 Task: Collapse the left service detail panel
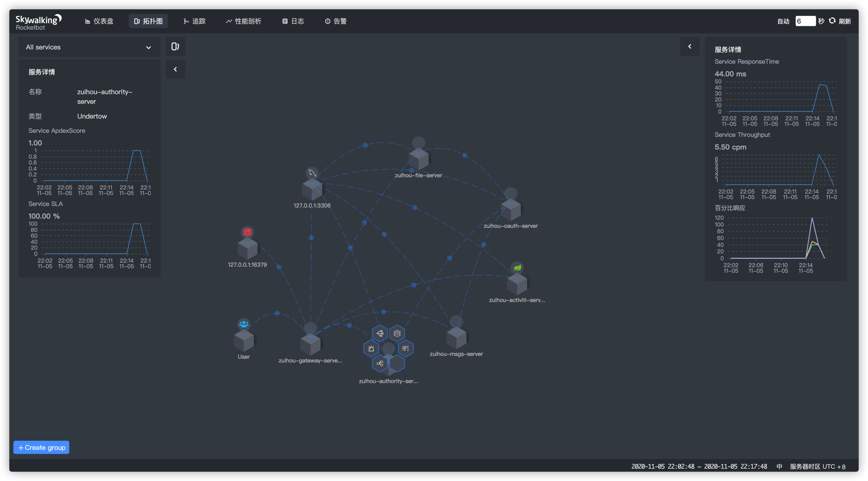(175, 69)
